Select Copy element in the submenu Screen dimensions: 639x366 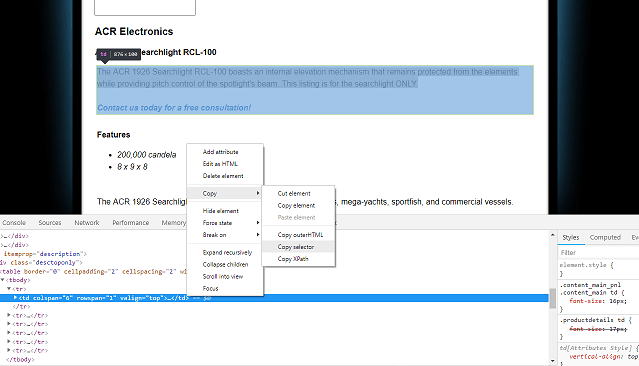coord(296,206)
